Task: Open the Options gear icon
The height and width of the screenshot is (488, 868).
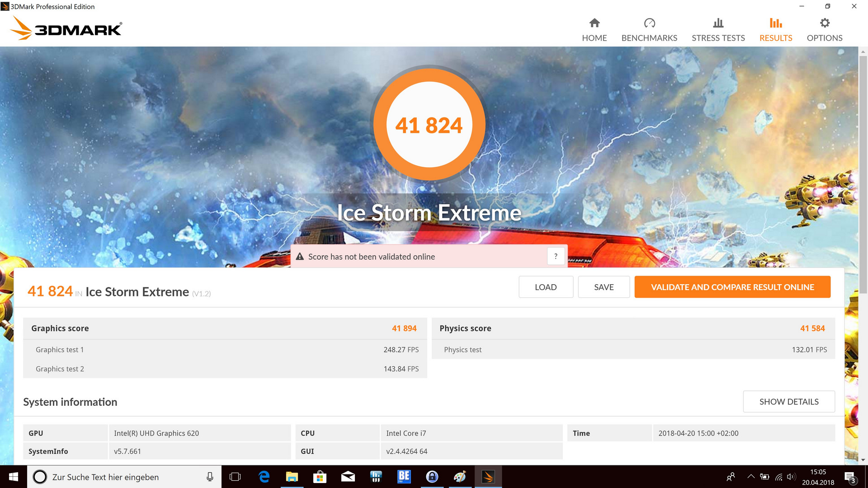Action: tap(824, 23)
